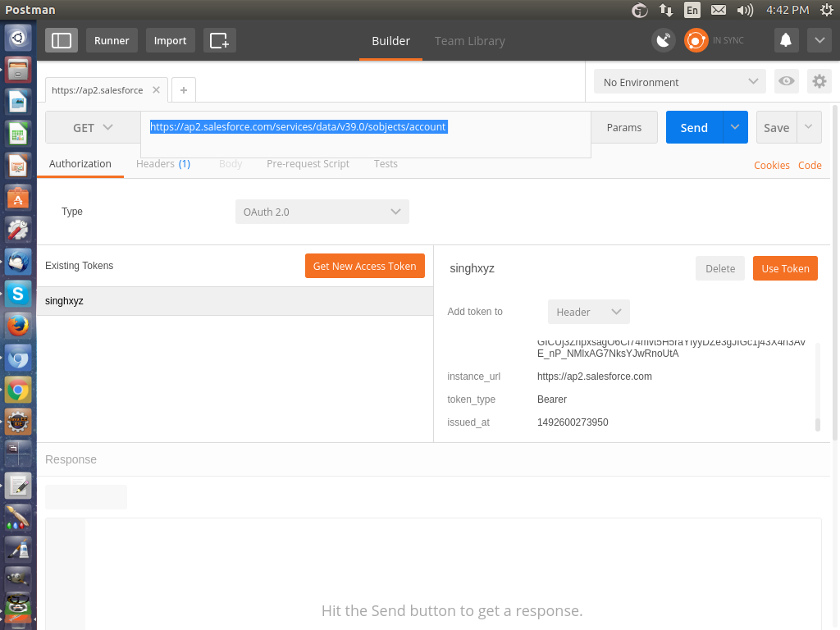Toggle the Postman sidebar panel icon
Screen dimensions: 840x630
pyautogui.click(x=61, y=41)
